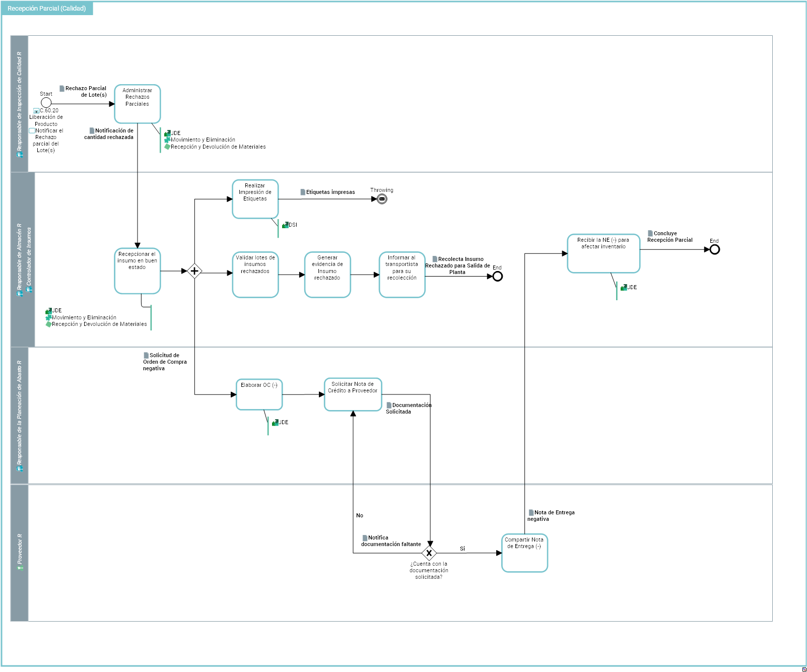
Task: Select the Realizar Impresión de Etiquetas task
Action: (255, 199)
